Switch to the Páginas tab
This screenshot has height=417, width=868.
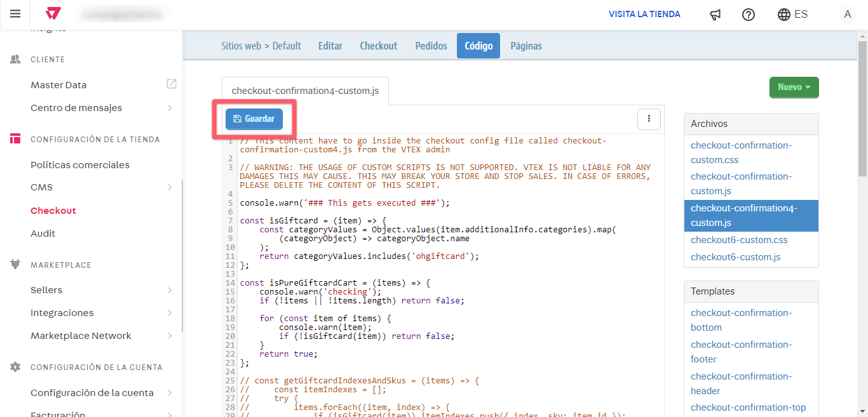point(526,46)
